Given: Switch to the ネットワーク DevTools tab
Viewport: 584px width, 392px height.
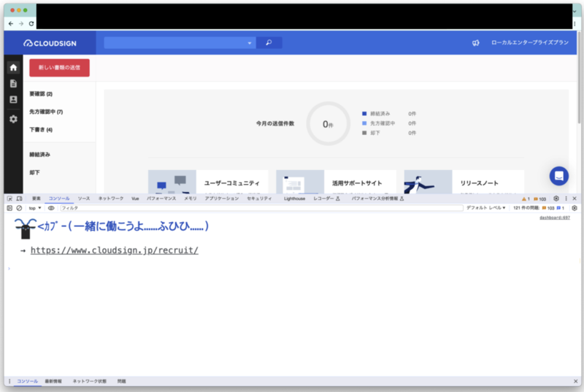Looking at the screenshot, I should point(111,199).
